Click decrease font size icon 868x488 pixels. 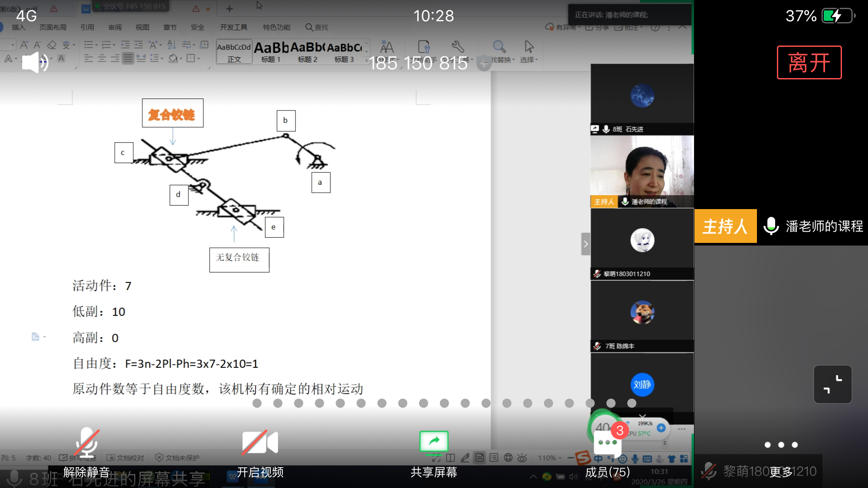[38, 45]
